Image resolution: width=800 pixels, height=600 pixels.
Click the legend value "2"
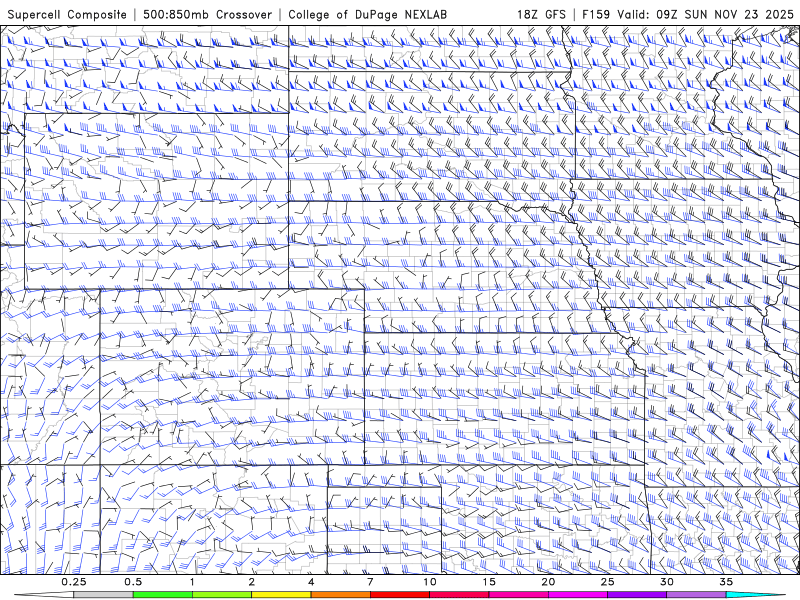252,582
